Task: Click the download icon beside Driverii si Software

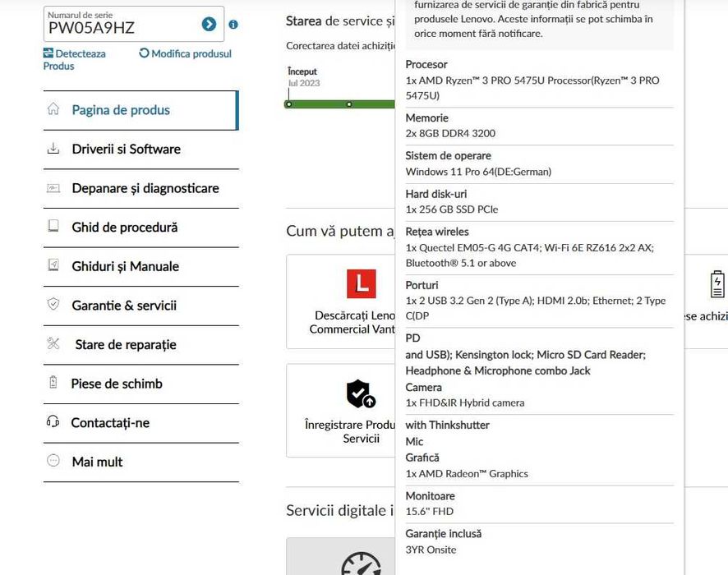Action: 53,149
